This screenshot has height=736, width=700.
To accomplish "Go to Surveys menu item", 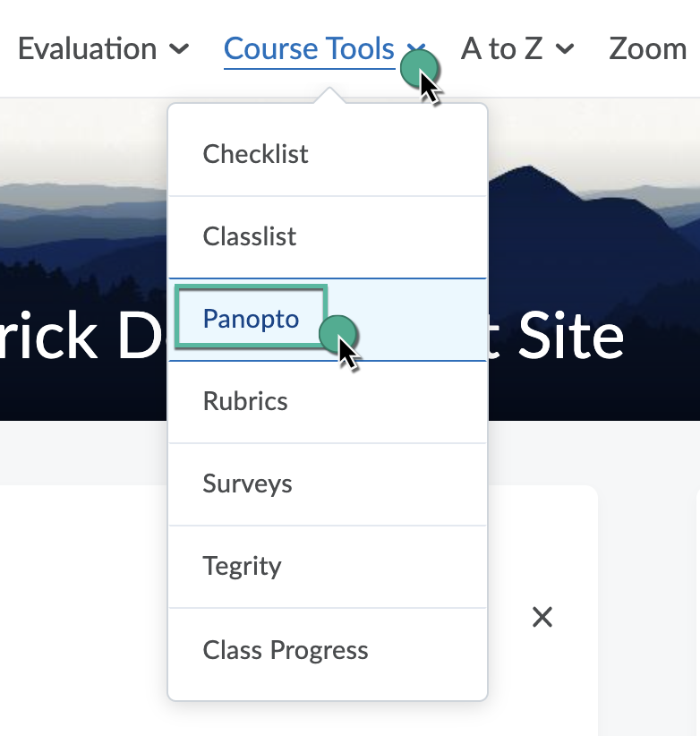I will pyautogui.click(x=247, y=484).
